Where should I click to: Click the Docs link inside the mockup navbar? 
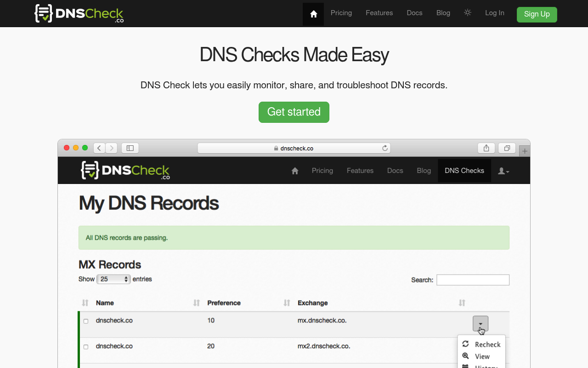pyautogui.click(x=395, y=171)
